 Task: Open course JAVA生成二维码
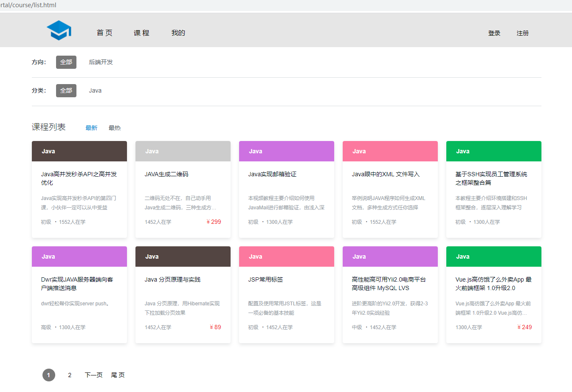pos(166,174)
